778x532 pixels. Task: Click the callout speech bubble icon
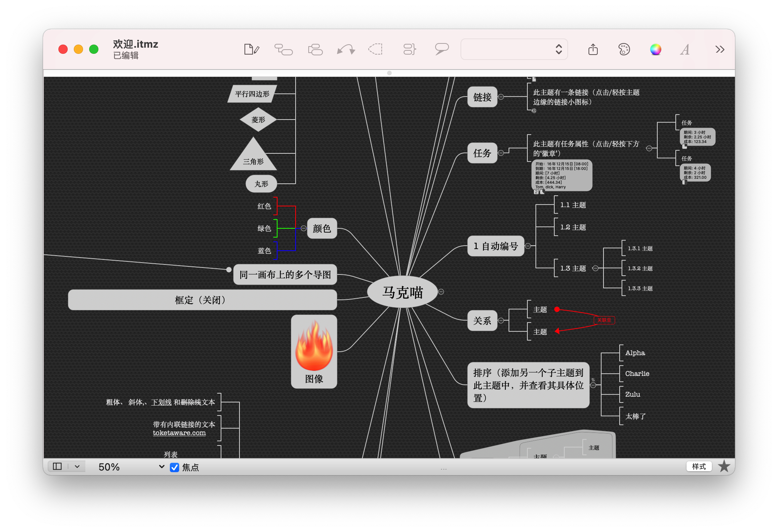pyautogui.click(x=442, y=49)
